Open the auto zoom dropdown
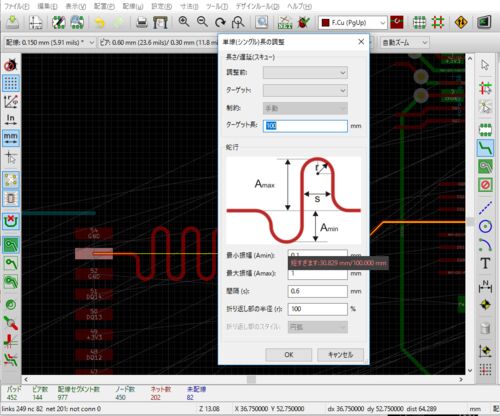This screenshot has width=500, height=416. (404, 43)
